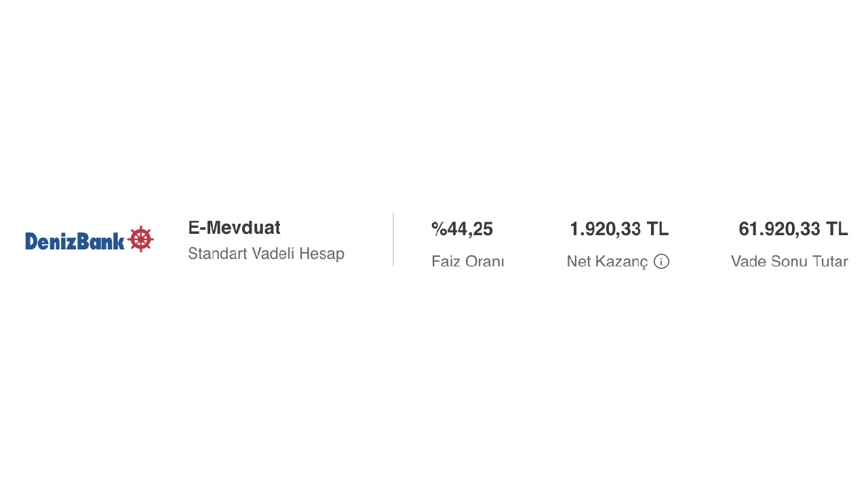Click the word "Standart" in the subtitle
The image size is (868, 488).
pos(217,253)
